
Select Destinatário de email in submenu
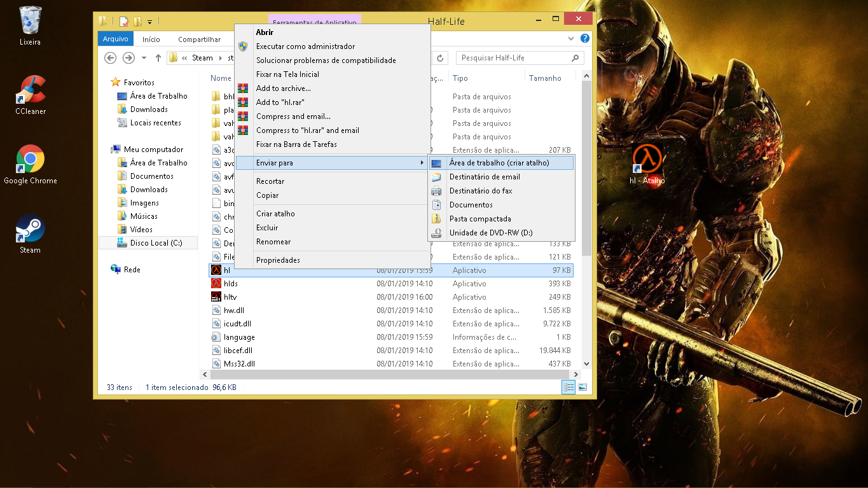point(502,177)
